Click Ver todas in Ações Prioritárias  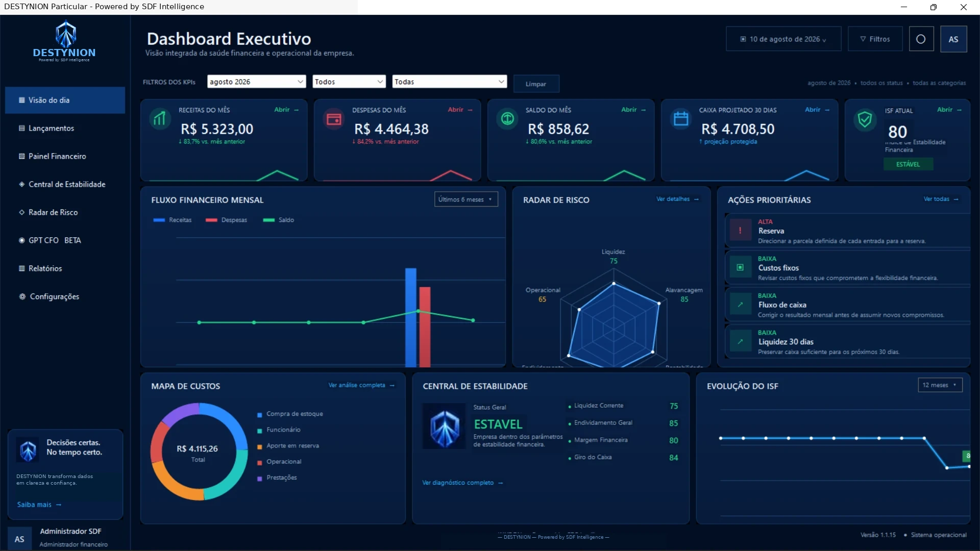941,199
